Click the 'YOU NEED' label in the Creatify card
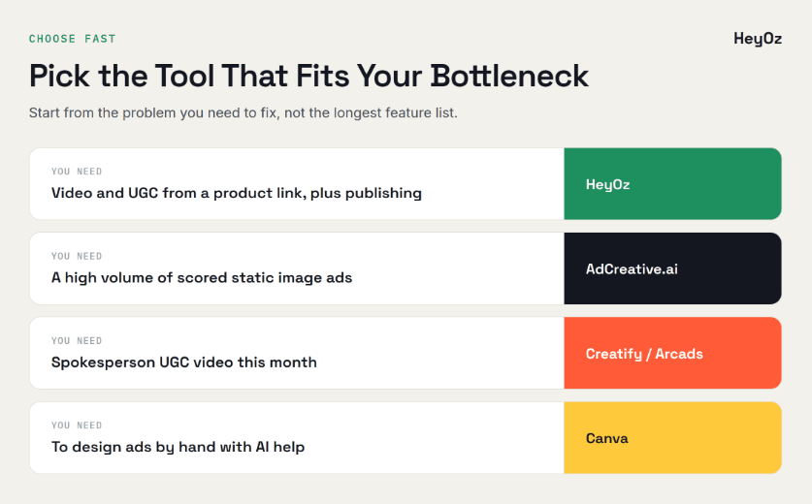Viewport: 812px width, 504px height. pos(77,340)
